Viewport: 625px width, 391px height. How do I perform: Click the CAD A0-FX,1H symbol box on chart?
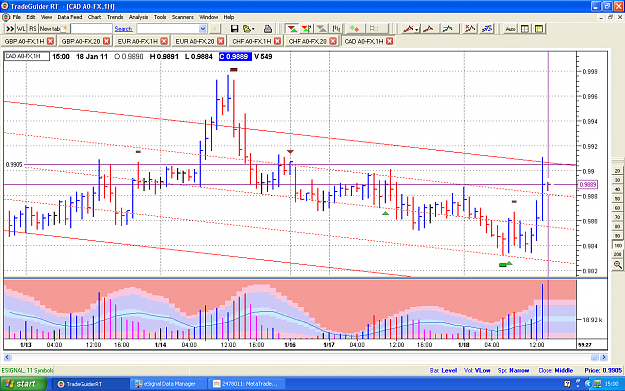coord(27,56)
